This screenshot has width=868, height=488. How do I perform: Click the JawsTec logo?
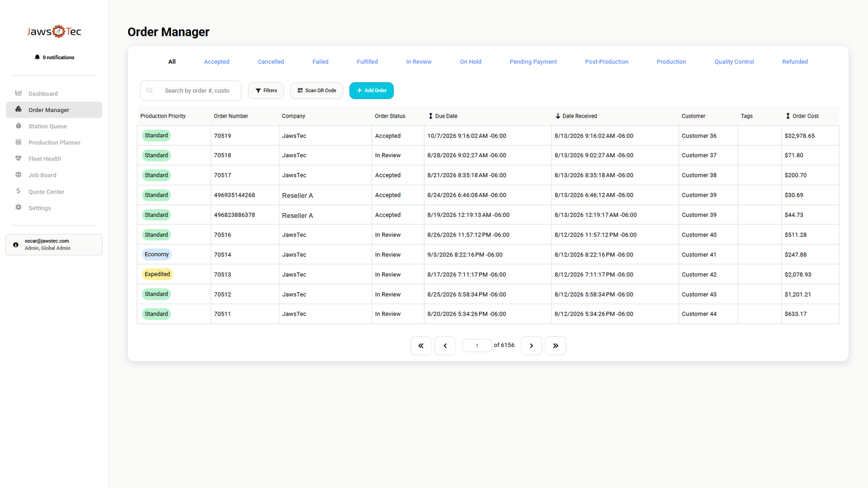click(x=54, y=31)
